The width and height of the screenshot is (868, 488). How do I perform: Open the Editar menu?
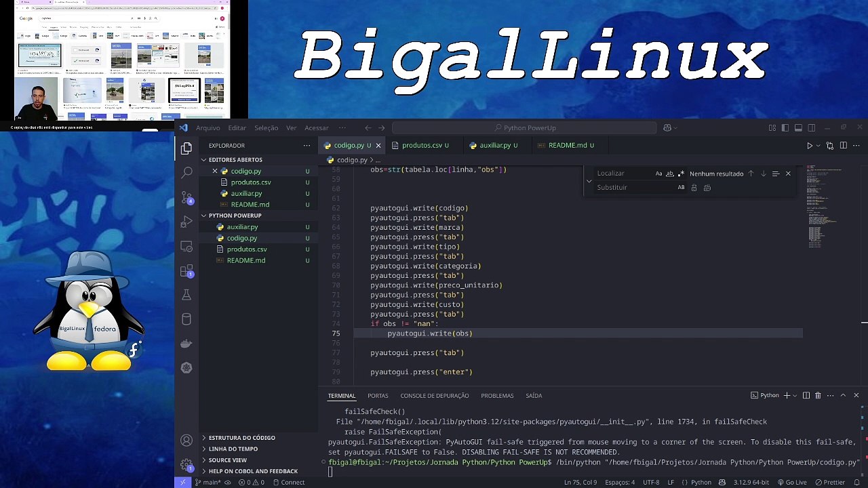click(237, 127)
